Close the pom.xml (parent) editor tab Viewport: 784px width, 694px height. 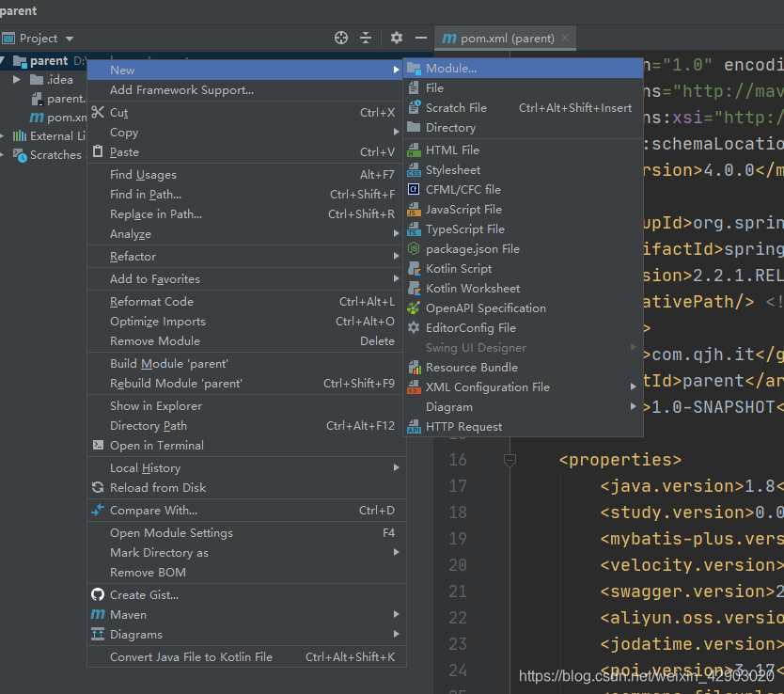565,39
